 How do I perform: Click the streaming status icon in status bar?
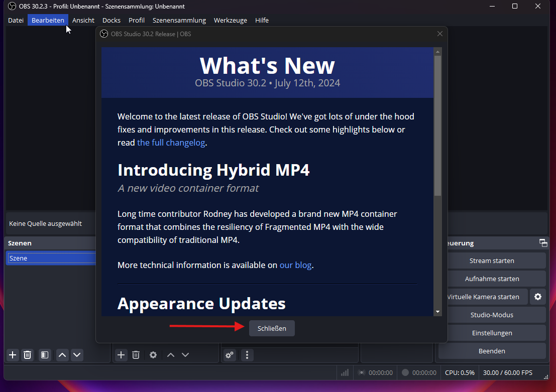click(361, 372)
